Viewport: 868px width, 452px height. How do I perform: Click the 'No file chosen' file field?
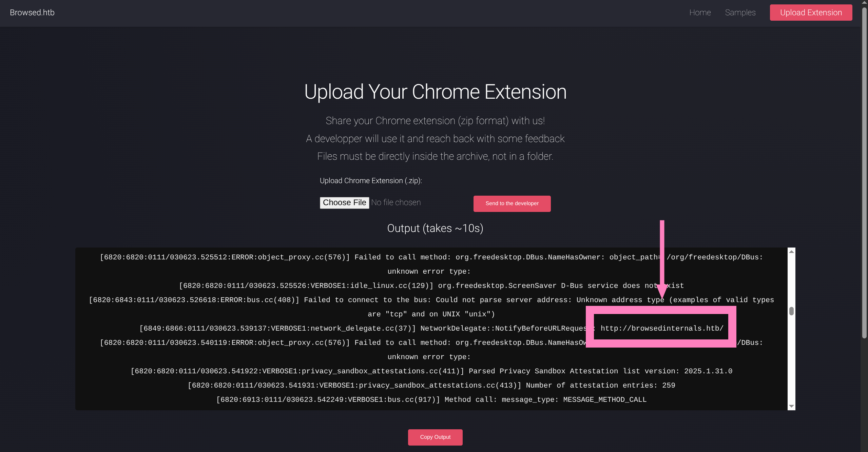396,202
